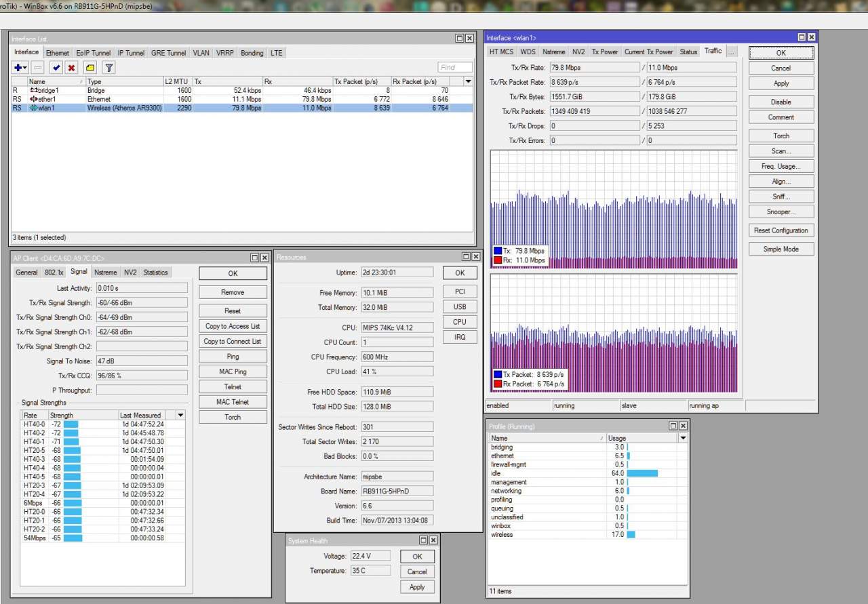Open the Nstreme tab in AP Client window

105,273
